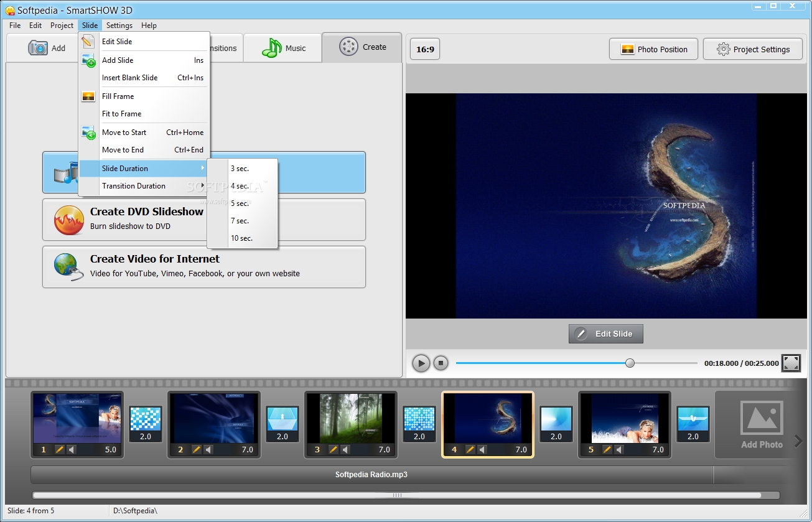Open the Project menu
The width and height of the screenshot is (812, 522).
pos(62,26)
